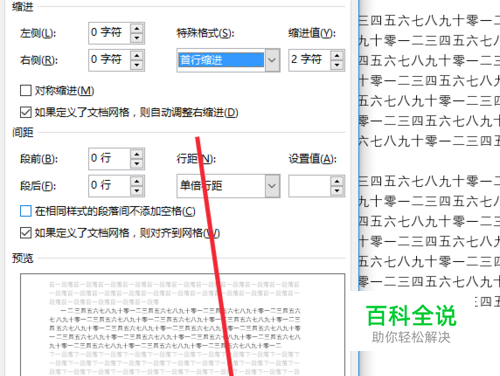Click the 段前(B) label

39,159
